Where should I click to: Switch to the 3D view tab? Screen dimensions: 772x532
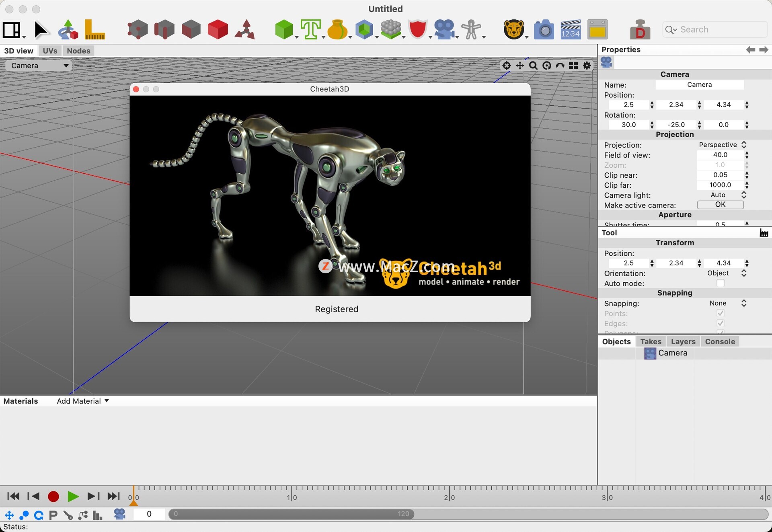point(18,51)
